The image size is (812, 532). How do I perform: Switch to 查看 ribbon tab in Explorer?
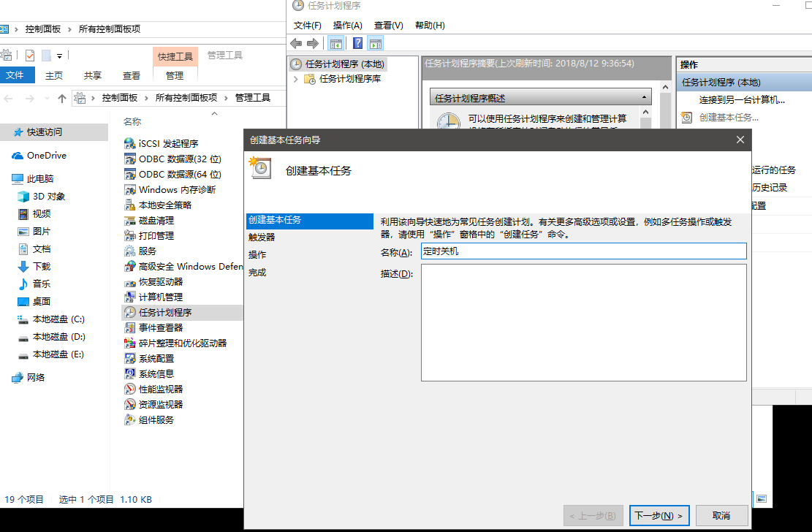[132, 75]
